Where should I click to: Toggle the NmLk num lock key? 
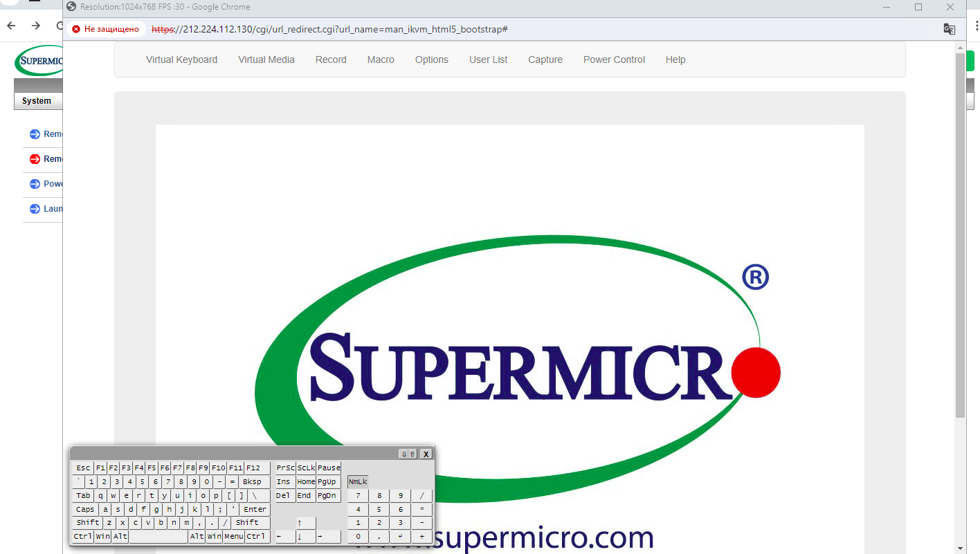pos(358,481)
